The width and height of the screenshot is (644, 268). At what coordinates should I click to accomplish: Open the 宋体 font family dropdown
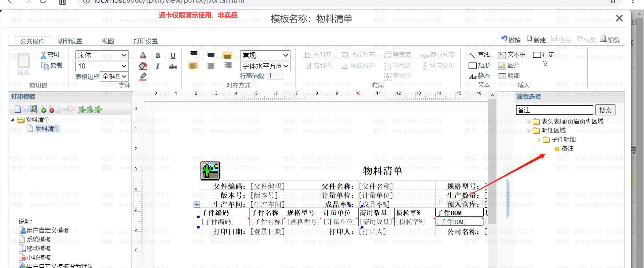102,55
